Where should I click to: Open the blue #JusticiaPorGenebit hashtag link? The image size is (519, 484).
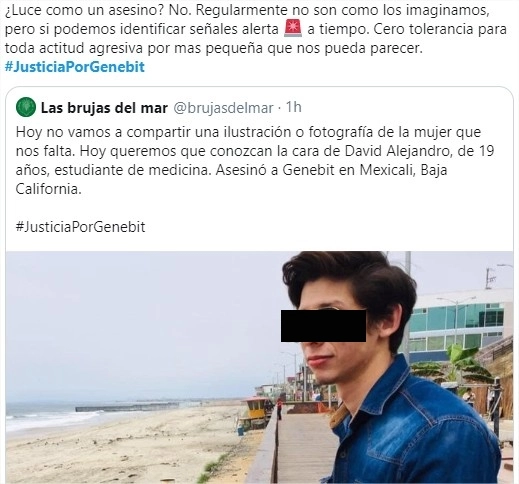[75, 67]
